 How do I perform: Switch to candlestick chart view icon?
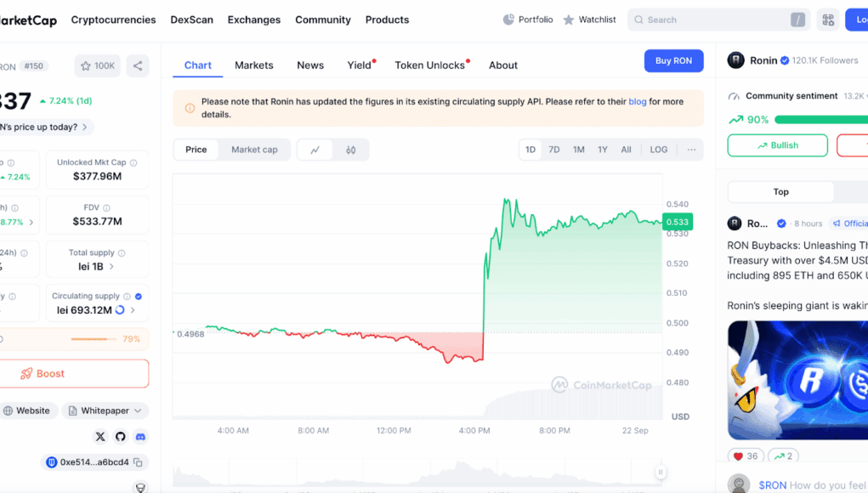click(x=350, y=150)
